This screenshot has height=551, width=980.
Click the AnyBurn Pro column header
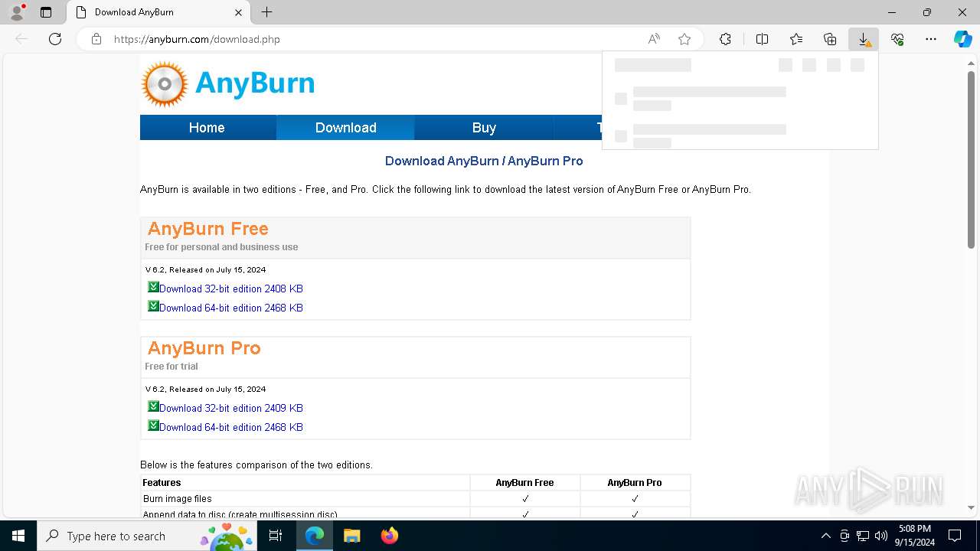pyautogui.click(x=635, y=483)
